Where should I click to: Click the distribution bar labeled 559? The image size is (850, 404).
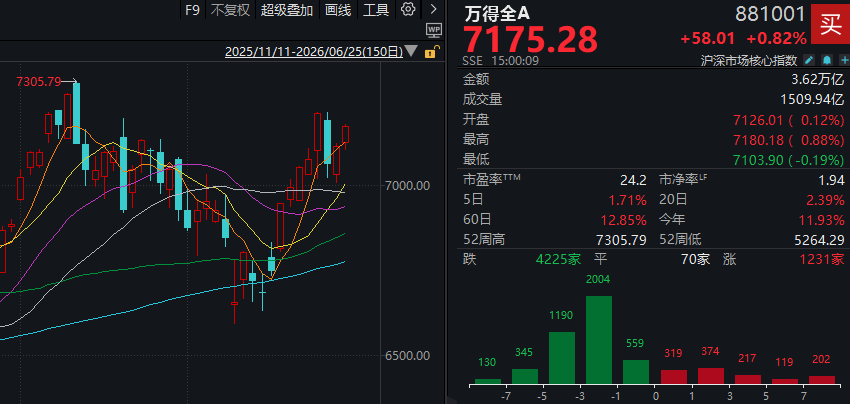635,371
